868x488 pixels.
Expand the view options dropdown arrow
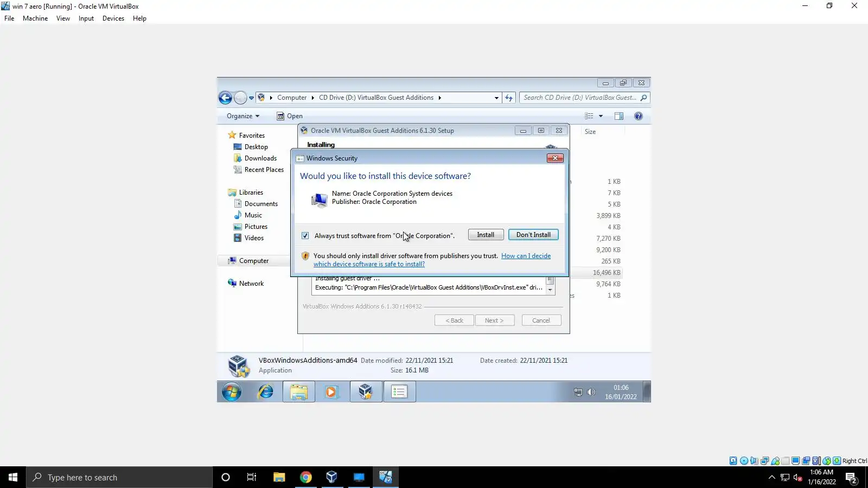coord(601,116)
